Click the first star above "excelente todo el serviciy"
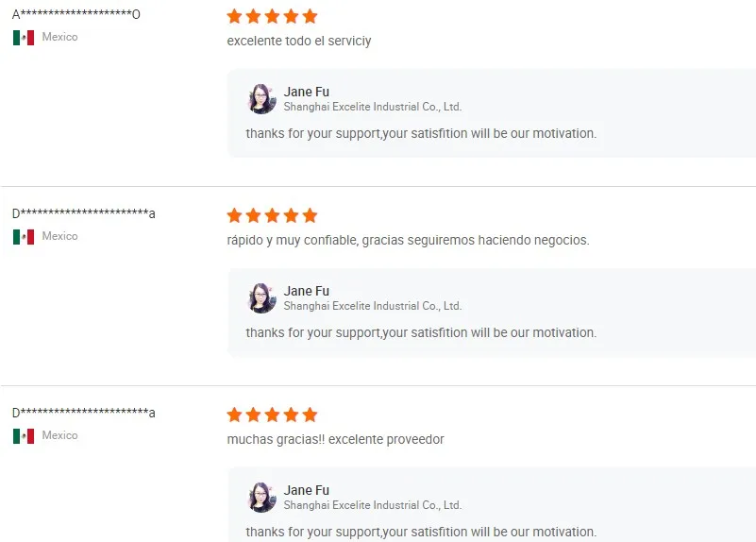This screenshot has width=756, height=542. click(235, 17)
